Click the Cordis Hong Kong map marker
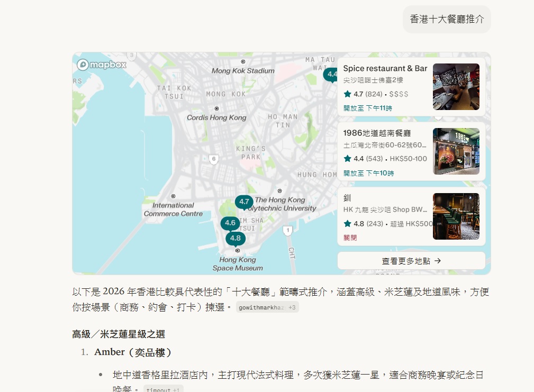The image size is (534, 392). (x=216, y=108)
